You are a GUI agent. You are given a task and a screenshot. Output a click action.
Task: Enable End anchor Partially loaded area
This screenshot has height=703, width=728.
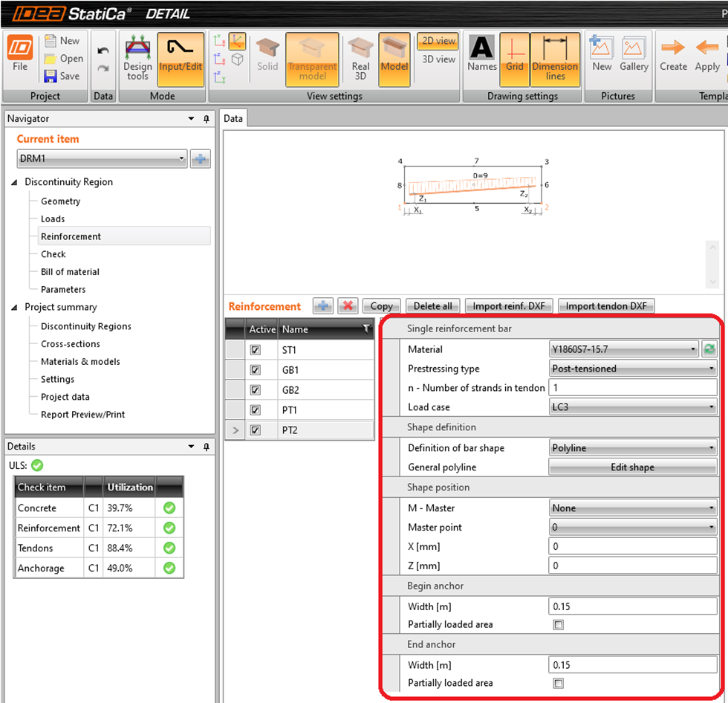point(559,683)
